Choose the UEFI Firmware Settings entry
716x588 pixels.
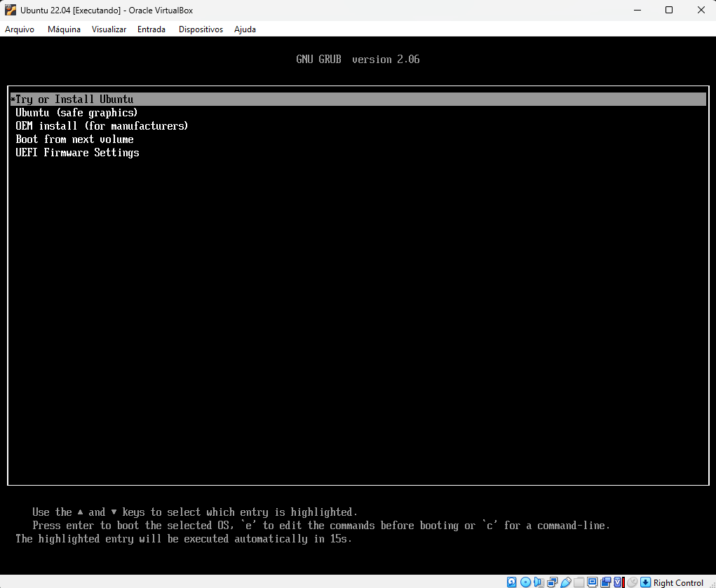(77, 153)
